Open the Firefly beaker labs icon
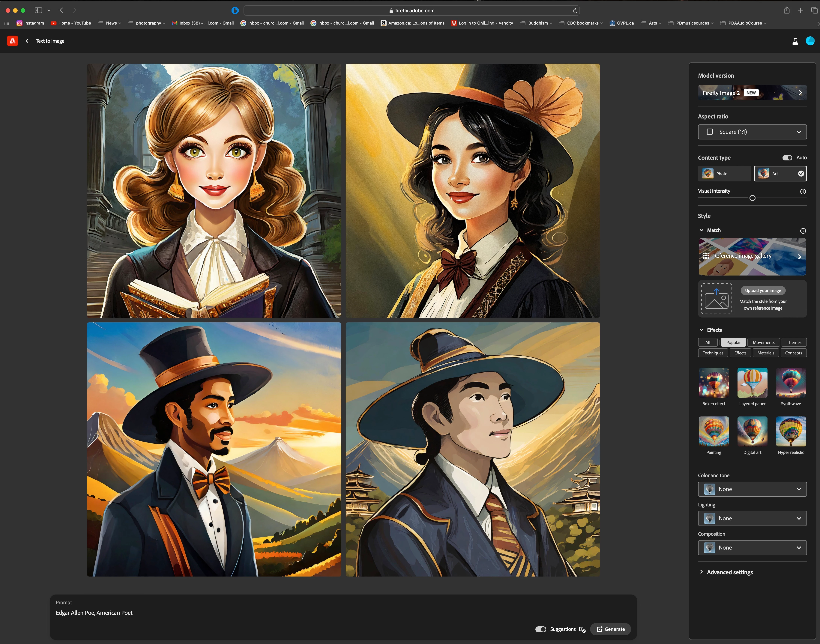Image resolution: width=820 pixels, height=644 pixels. point(795,41)
